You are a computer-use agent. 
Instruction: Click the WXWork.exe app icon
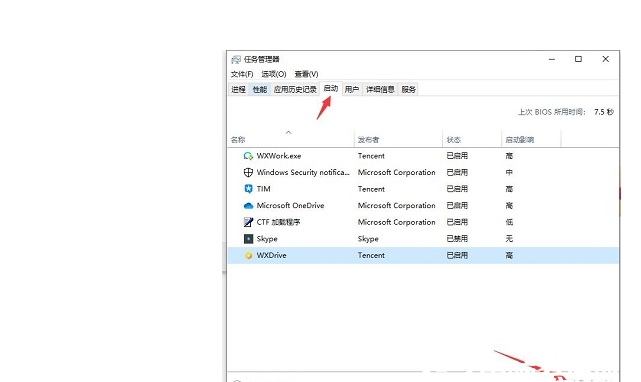[x=248, y=156]
